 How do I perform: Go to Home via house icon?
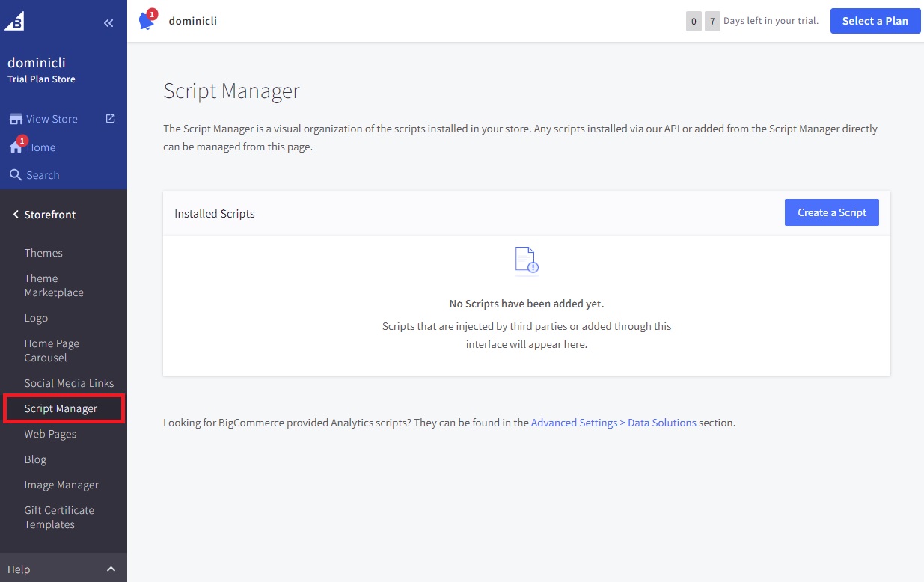coord(16,147)
